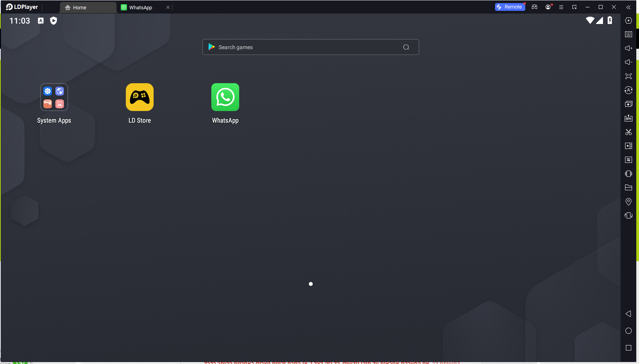Click the pop-out window icon in title bar
Image resolution: width=639 pixels, height=364 pixels.
tap(574, 7)
